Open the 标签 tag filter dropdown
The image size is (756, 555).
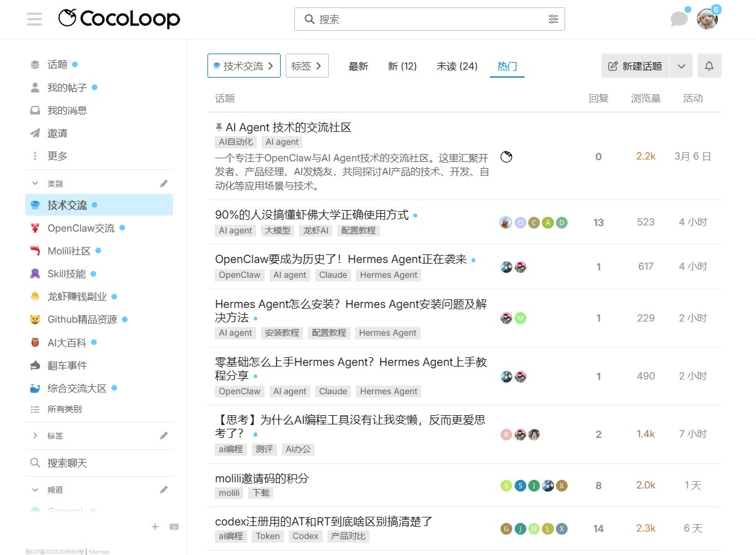(x=307, y=65)
